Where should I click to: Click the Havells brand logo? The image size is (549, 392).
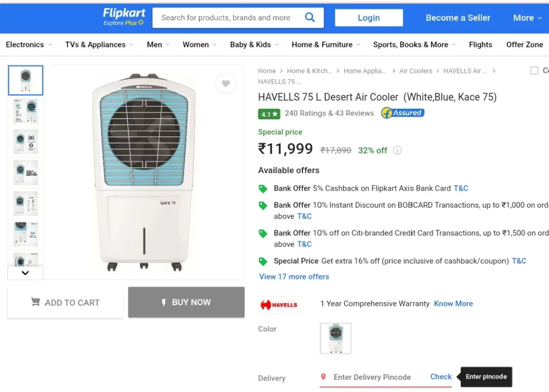click(x=279, y=305)
